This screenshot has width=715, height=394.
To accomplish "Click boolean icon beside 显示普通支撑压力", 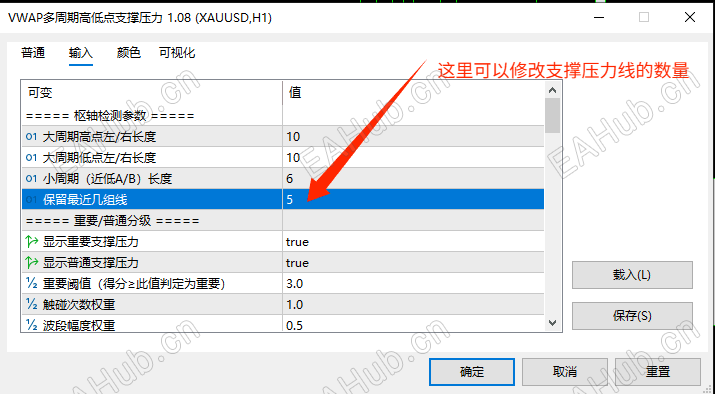I will coord(31,262).
